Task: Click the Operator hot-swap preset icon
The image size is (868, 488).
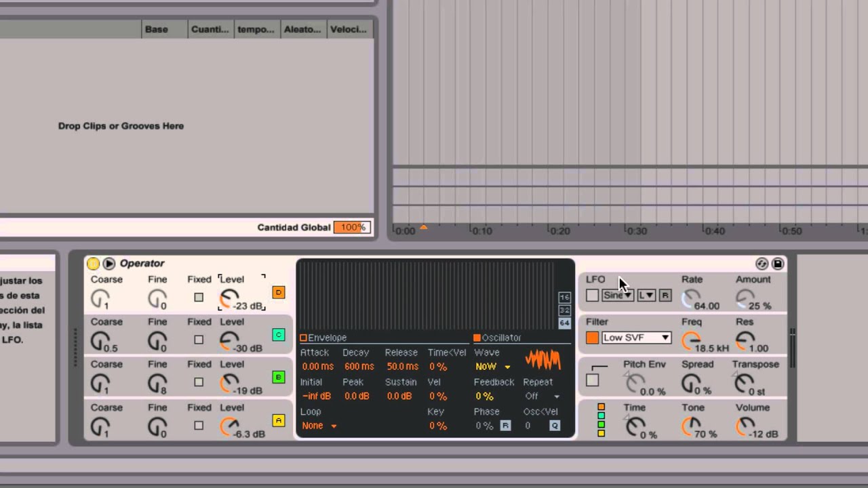Action: pos(762,264)
